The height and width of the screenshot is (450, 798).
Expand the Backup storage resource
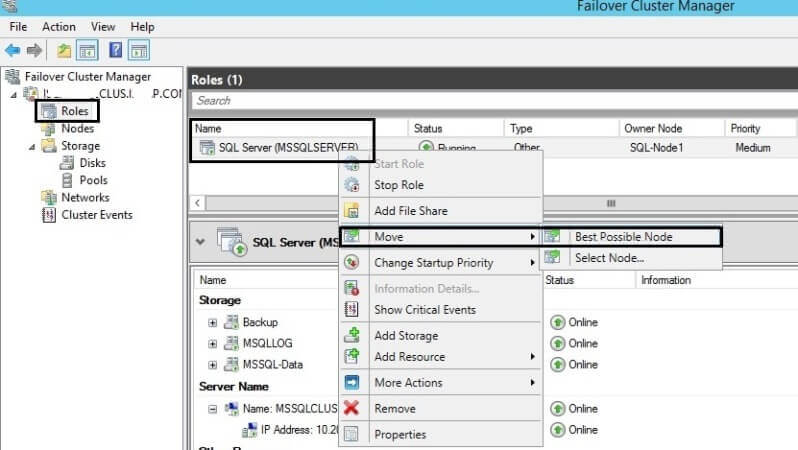tap(212, 323)
